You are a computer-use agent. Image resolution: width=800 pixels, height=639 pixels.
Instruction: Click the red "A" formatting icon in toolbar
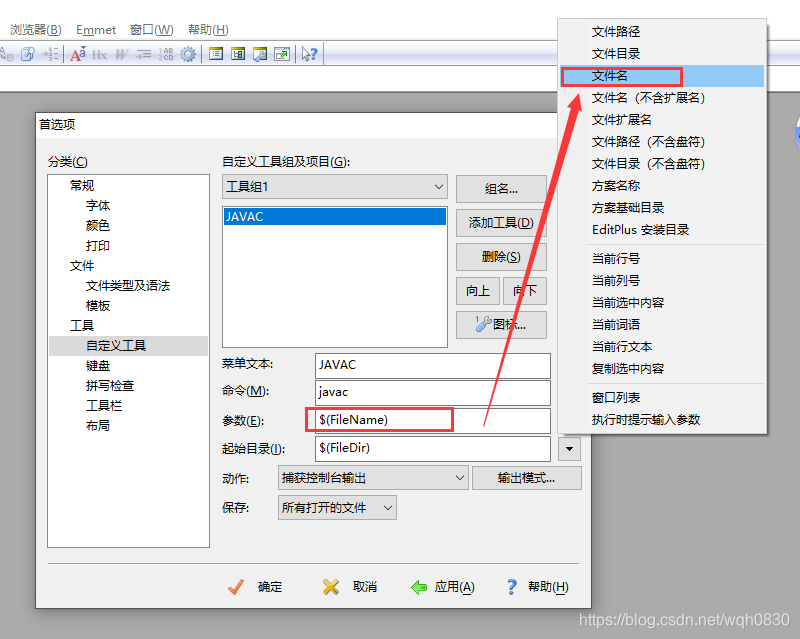(x=77, y=53)
